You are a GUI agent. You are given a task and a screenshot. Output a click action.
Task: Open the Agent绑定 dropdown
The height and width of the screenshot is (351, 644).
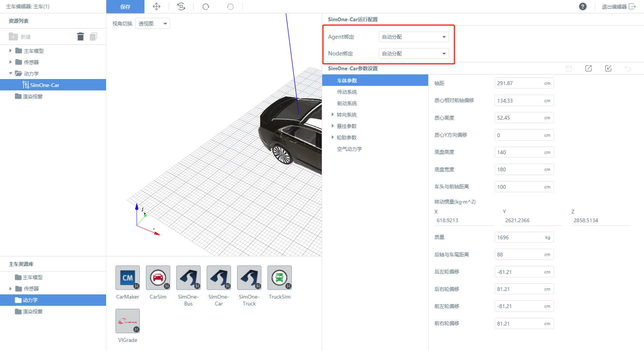[x=414, y=37]
